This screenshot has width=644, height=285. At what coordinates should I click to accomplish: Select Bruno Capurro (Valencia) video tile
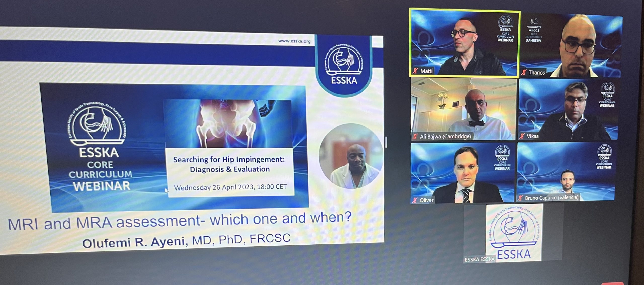566,172
